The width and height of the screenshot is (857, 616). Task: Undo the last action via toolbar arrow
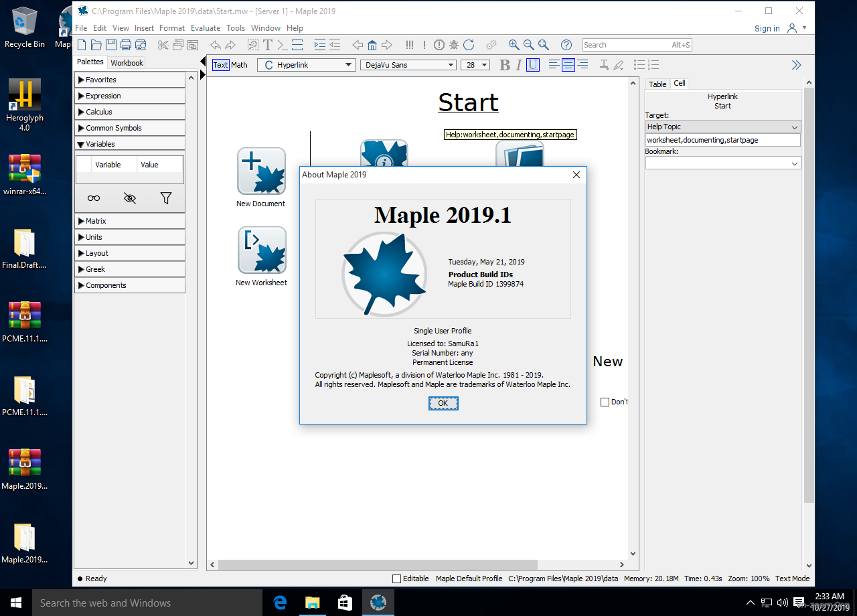pos(216,45)
